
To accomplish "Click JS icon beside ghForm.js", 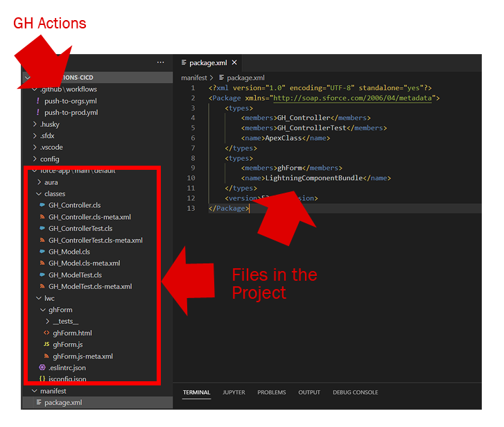I will 46,344.
